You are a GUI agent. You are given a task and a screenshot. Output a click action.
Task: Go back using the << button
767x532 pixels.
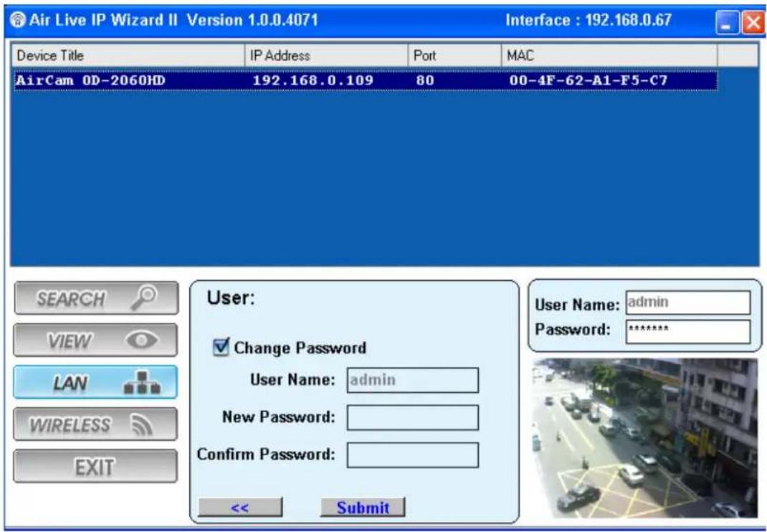click(x=240, y=508)
